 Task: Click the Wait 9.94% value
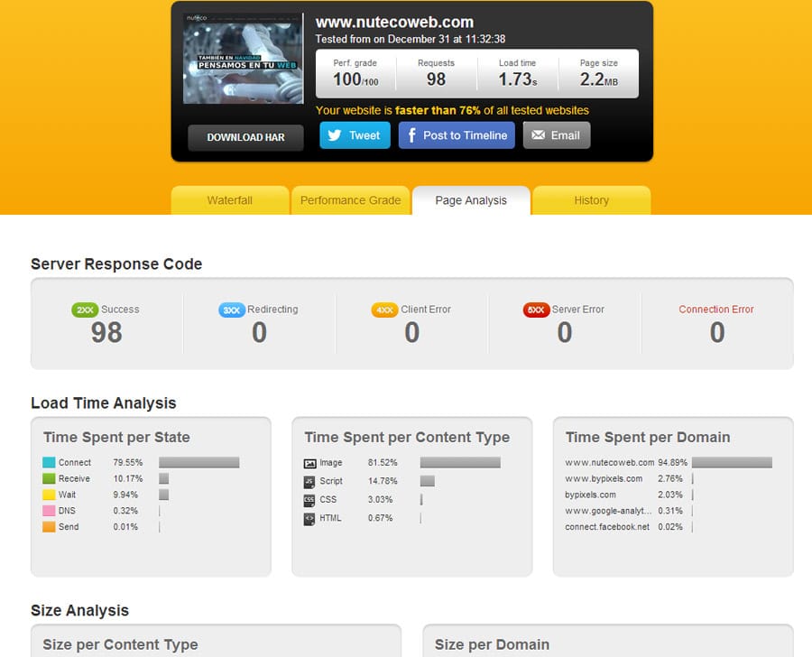pyautogui.click(x=125, y=495)
